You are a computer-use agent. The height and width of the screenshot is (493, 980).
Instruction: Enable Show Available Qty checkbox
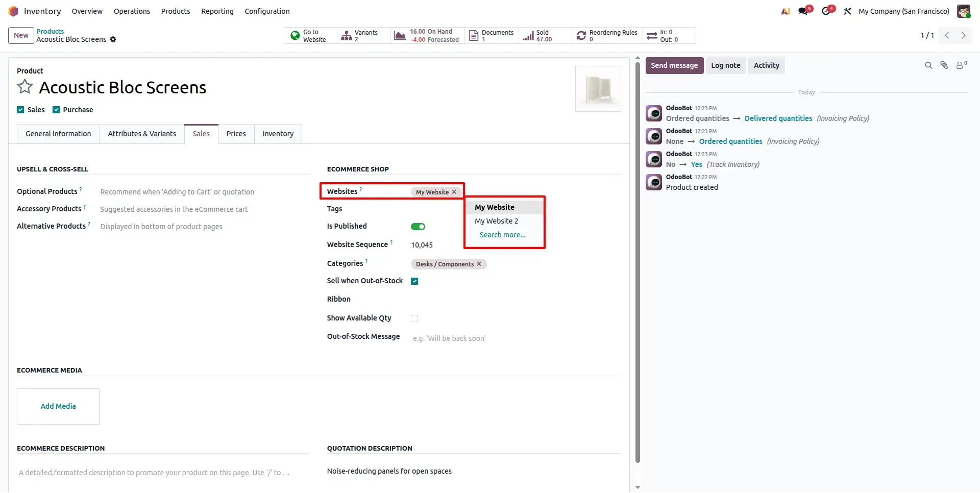pos(414,318)
